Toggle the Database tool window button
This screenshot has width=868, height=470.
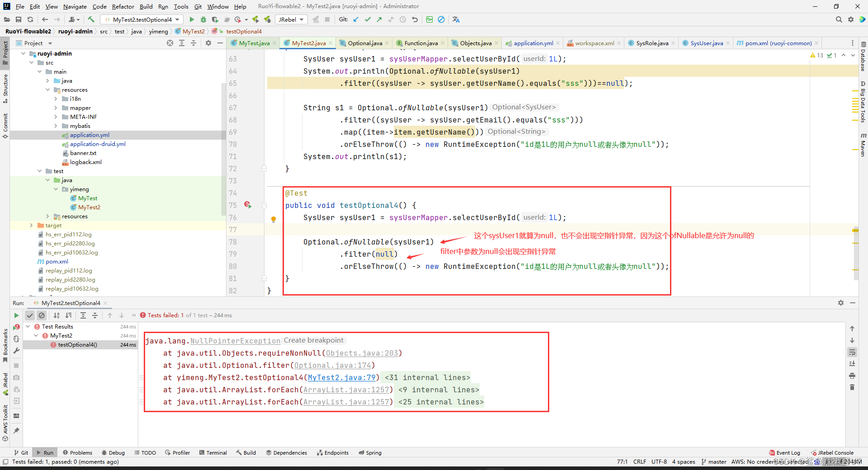click(x=863, y=57)
